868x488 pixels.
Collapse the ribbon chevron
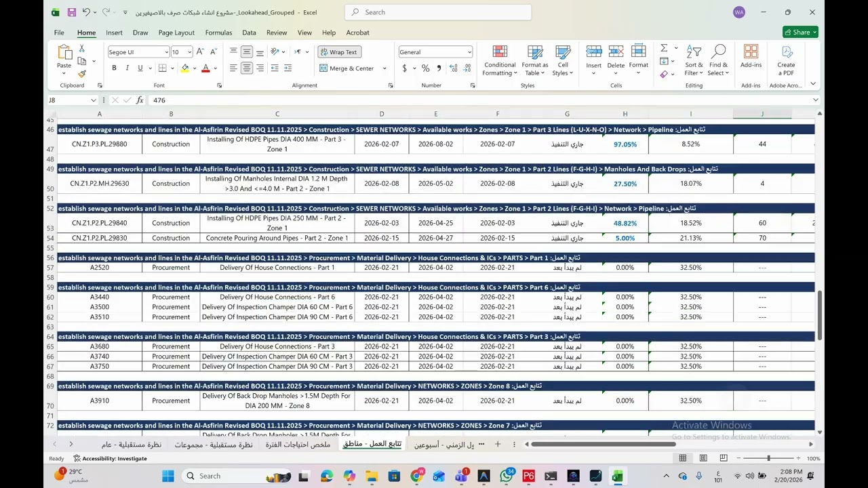(x=813, y=84)
